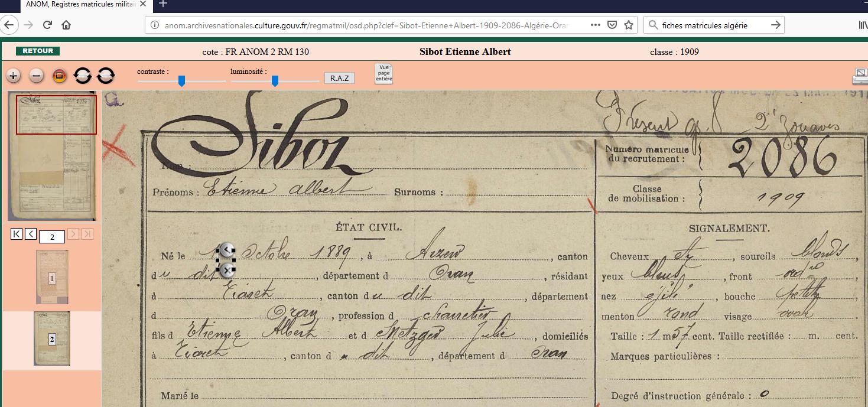The height and width of the screenshot is (407, 868).
Task: Click the green RETOUR button
Action: click(x=38, y=51)
